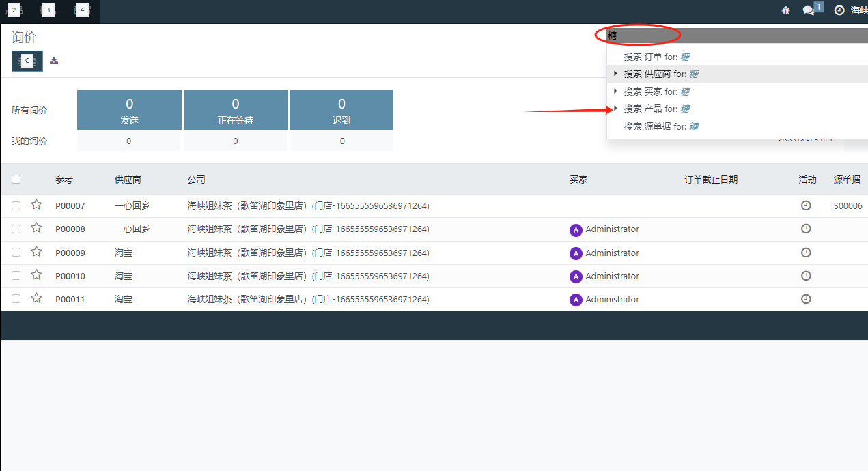Open the conversations chat bubble icon
Screen dimensions: 868x471
[809, 10]
